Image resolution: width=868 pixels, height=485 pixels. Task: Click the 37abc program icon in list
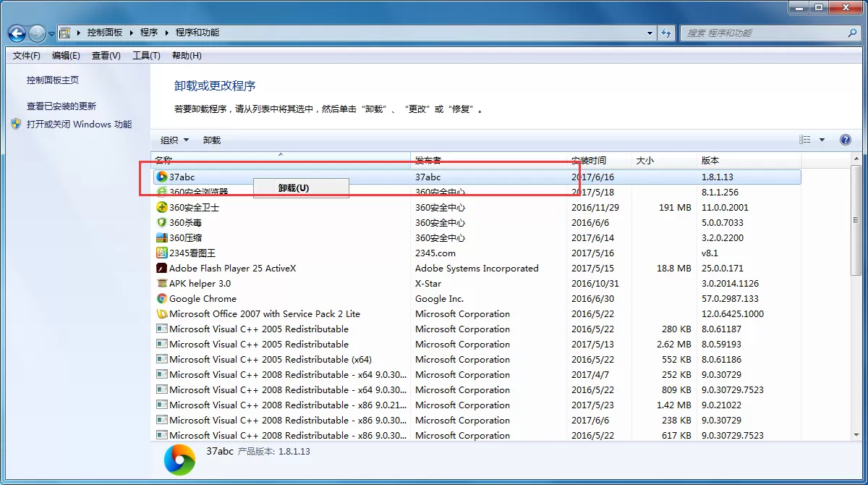coord(162,177)
